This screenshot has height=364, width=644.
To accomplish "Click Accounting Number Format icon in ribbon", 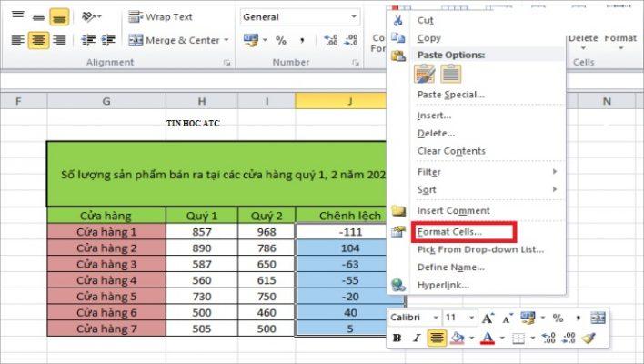I will point(250,40).
